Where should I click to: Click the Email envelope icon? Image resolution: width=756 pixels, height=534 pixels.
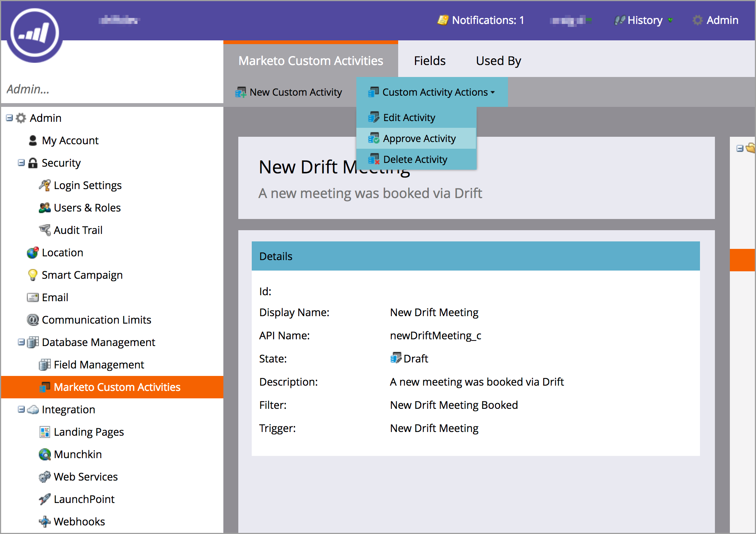(33, 297)
